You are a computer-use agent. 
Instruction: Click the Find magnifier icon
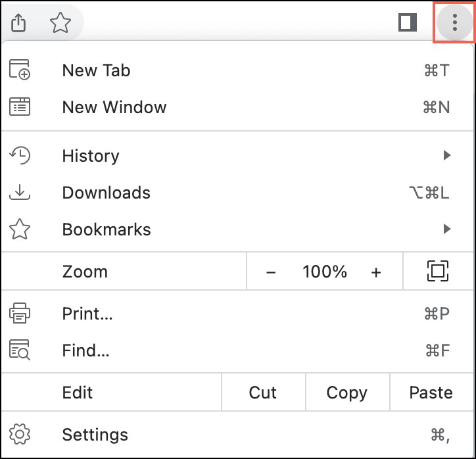(x=20, y=350)
